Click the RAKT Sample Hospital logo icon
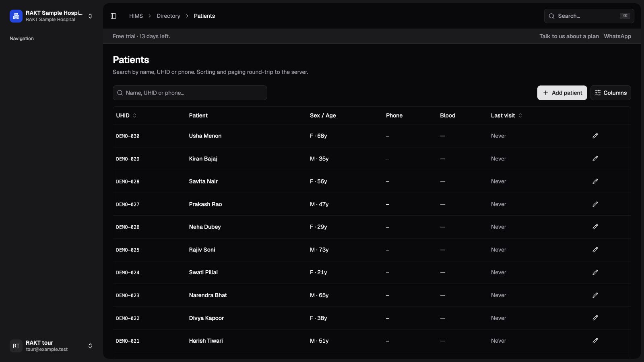The image size is (644, 362). (x=16, y=16)
